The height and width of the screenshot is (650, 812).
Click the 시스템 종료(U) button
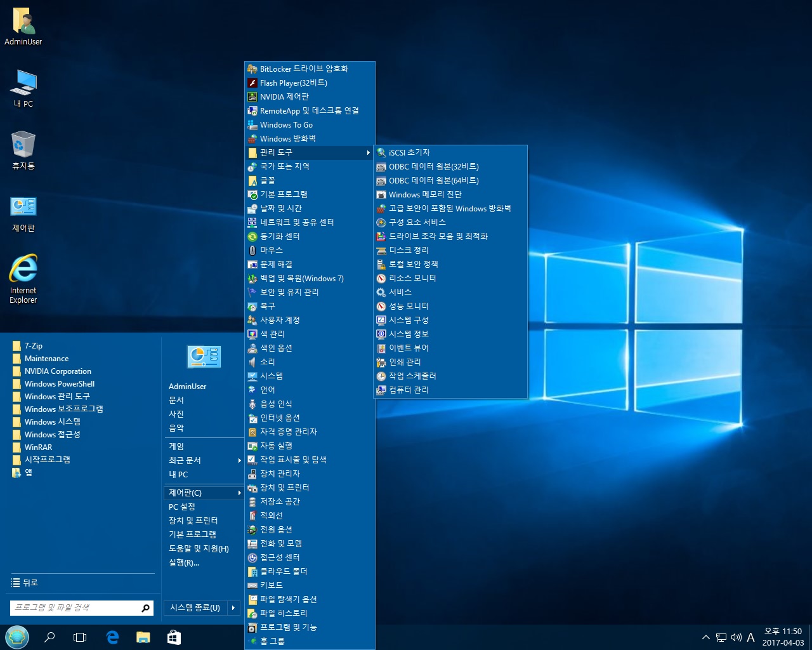pyautogui.click(x=195, y=608)
